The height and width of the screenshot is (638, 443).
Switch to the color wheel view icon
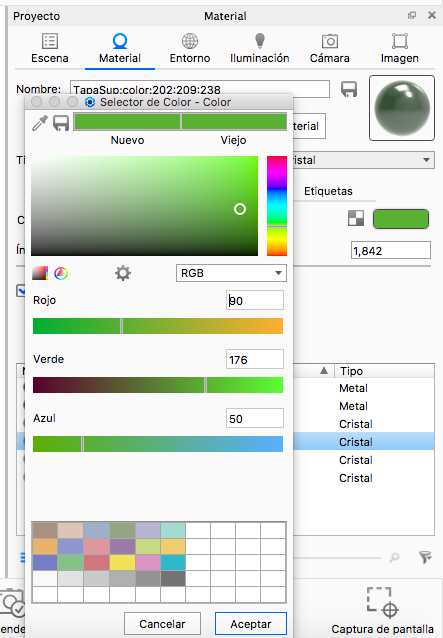(x=61, y=273)
